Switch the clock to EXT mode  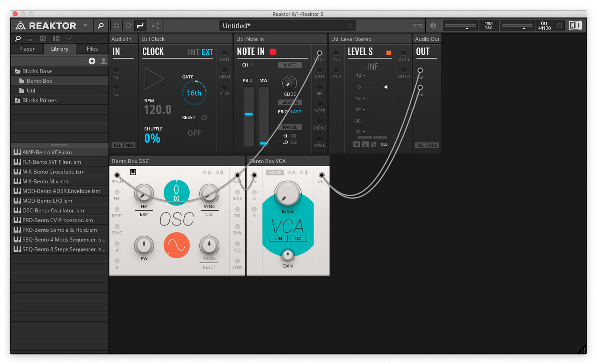tap(208, 52)
